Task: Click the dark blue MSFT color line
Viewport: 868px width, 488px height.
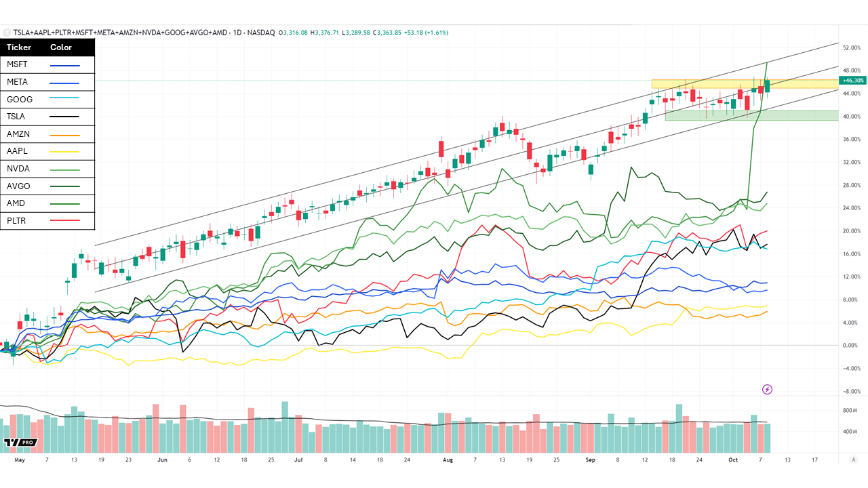Action: pyautogui.click(x=65, y=66)
